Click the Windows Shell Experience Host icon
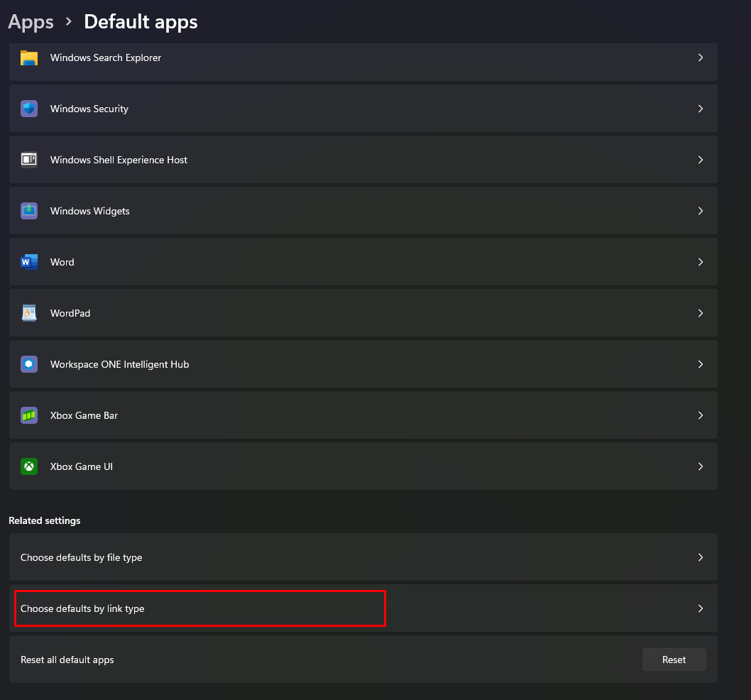751x700 pixels. (29, 160)
